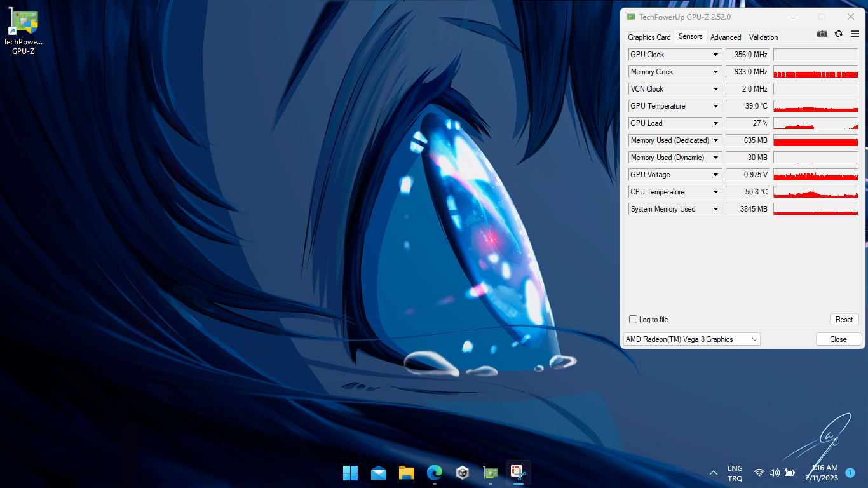This screenshot has width=868, height=488.
Task: Click the System Memory Used history graph
Action: [x=816, y=209]
